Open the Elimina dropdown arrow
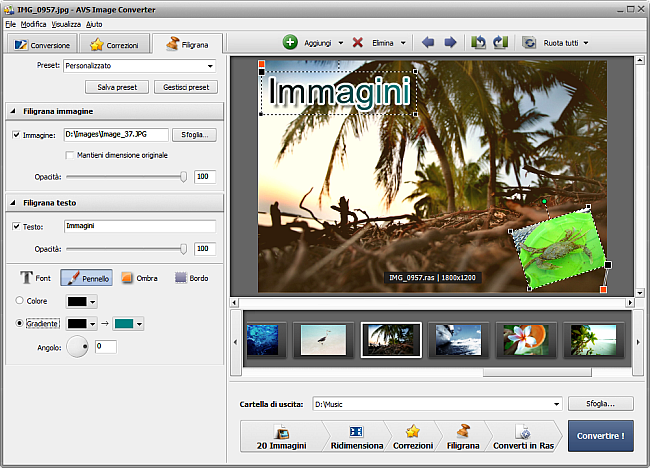The image size is (650, 468). pyautogui.click(x=403, y=43)
